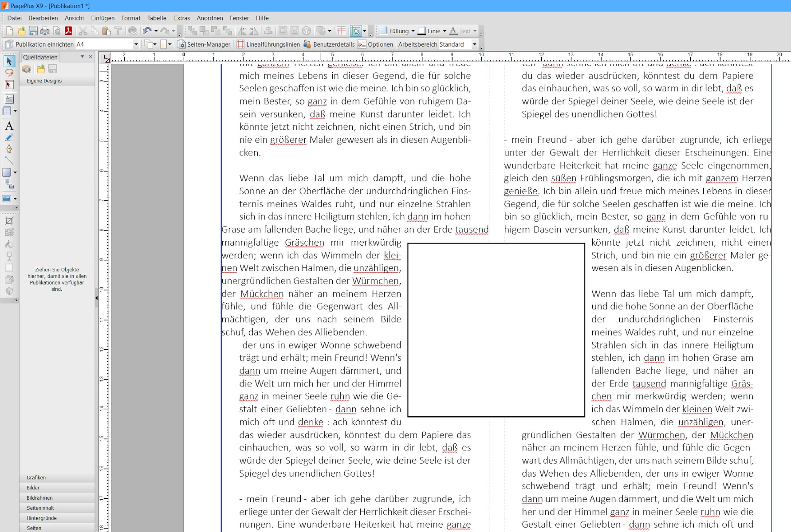791x532 pixels.
Task: Open the Einfügen menu
Action: (x=102, y=18)
